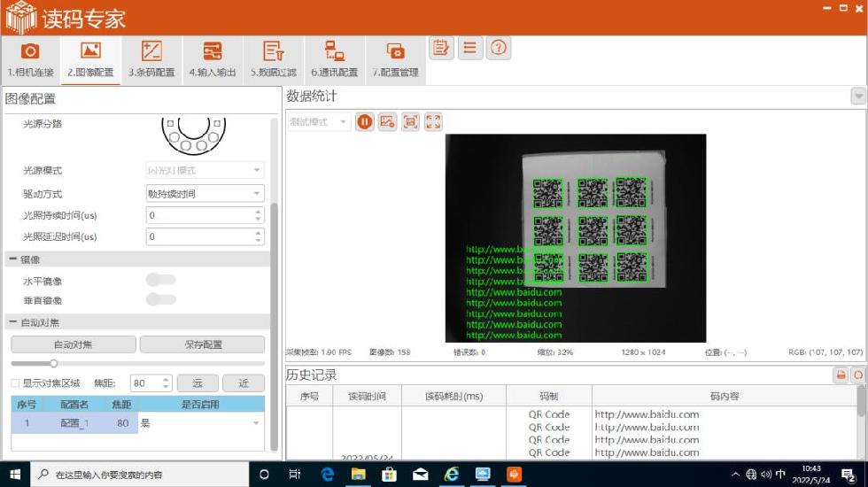Click the fit-to-window icon in image toolbar
The height and width of the screenshot is (487, 868).
(x=410, y=122)
